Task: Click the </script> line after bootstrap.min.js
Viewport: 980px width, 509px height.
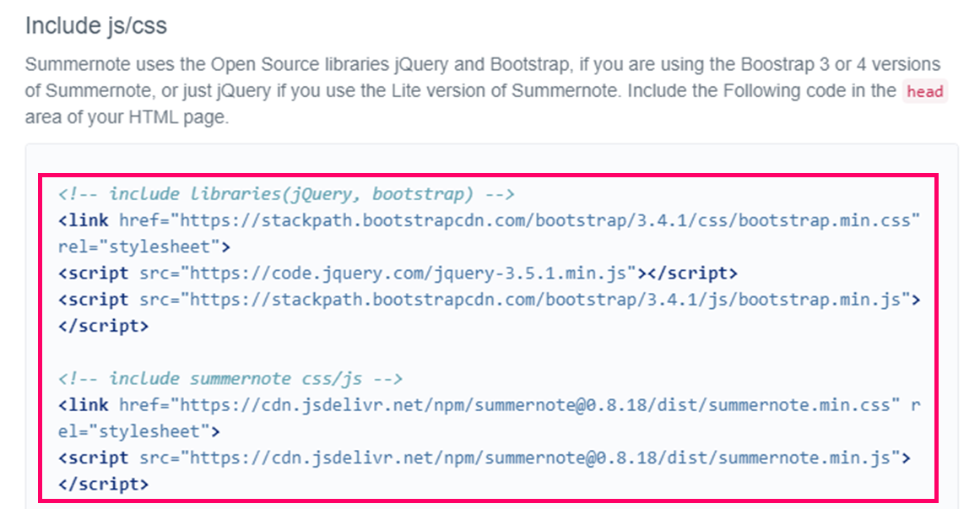Action: 104,326
